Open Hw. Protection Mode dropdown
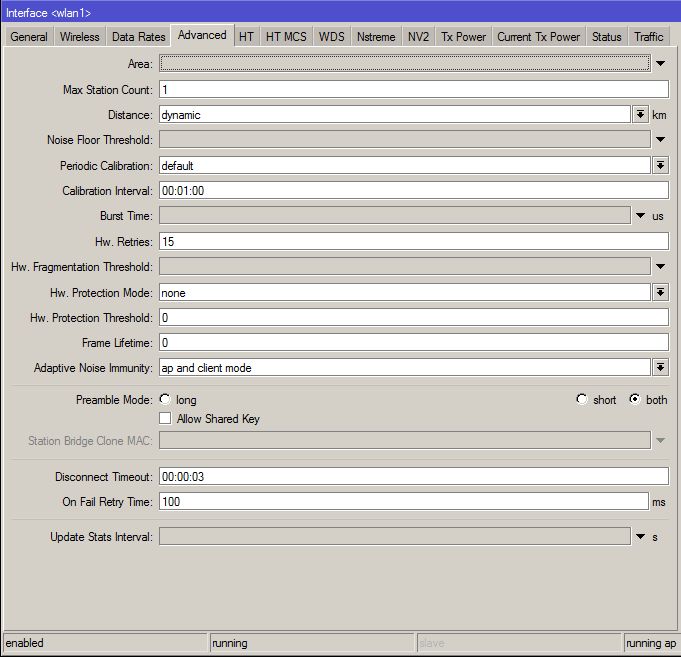Viewport: 681px width, 657px height. tap(660, 293)
